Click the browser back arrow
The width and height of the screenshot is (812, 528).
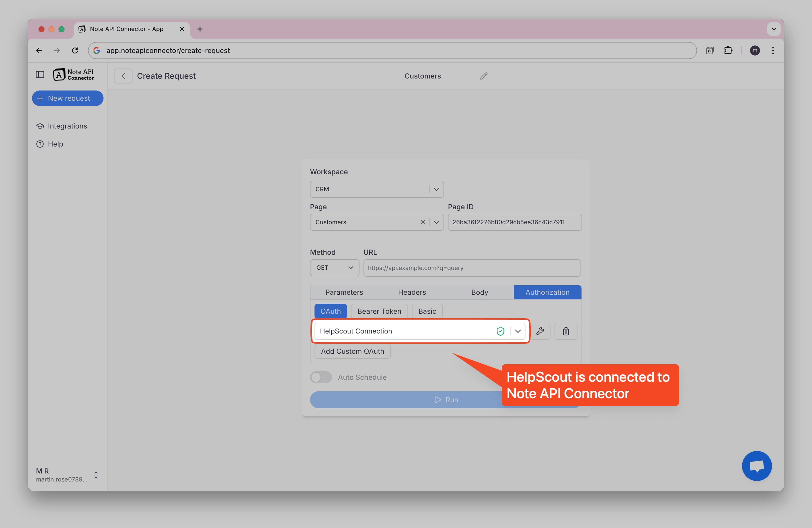(x=39, y=50)
